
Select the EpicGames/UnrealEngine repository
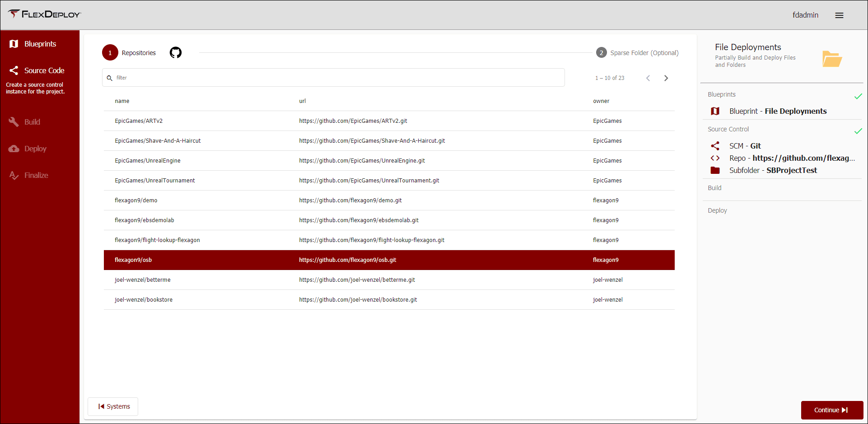click(389, 161)
